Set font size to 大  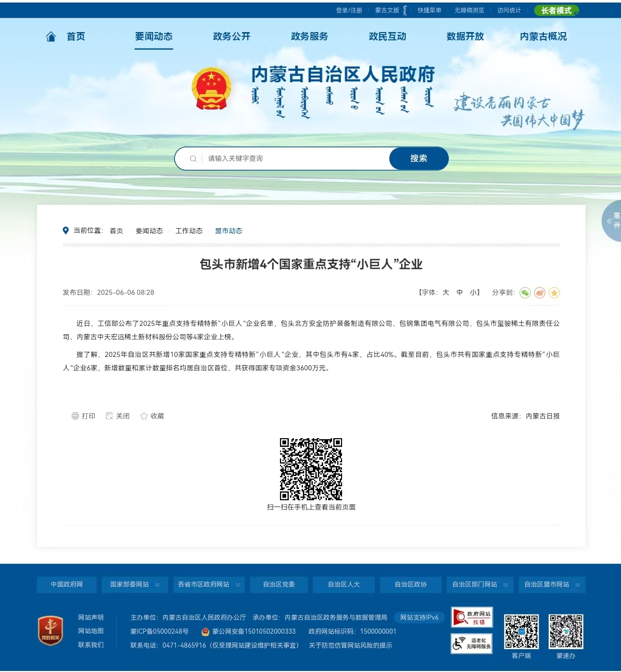point(446,292)
